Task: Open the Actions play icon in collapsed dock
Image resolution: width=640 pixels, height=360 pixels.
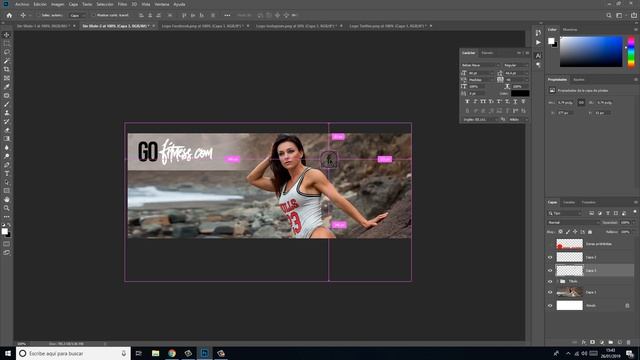Action: [538, 42]
